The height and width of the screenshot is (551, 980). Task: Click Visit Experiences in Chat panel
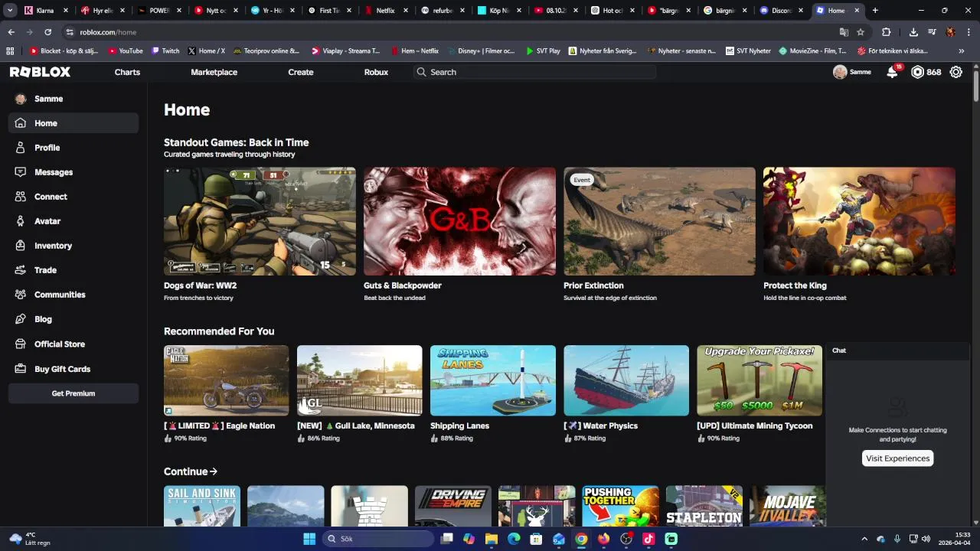[x=897, y=458]
